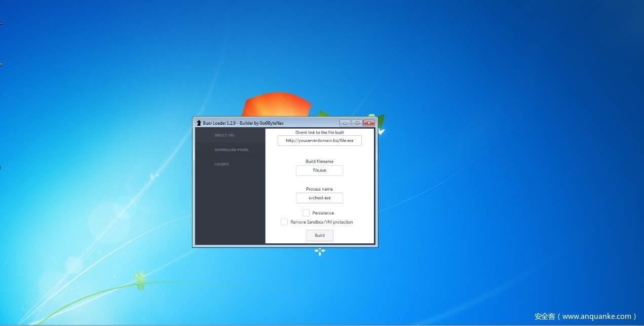Image resolution: width=644 pixels, height=326 pixels.
Task: Click the chess knight icon in title bar
Action: click(199, 123)
